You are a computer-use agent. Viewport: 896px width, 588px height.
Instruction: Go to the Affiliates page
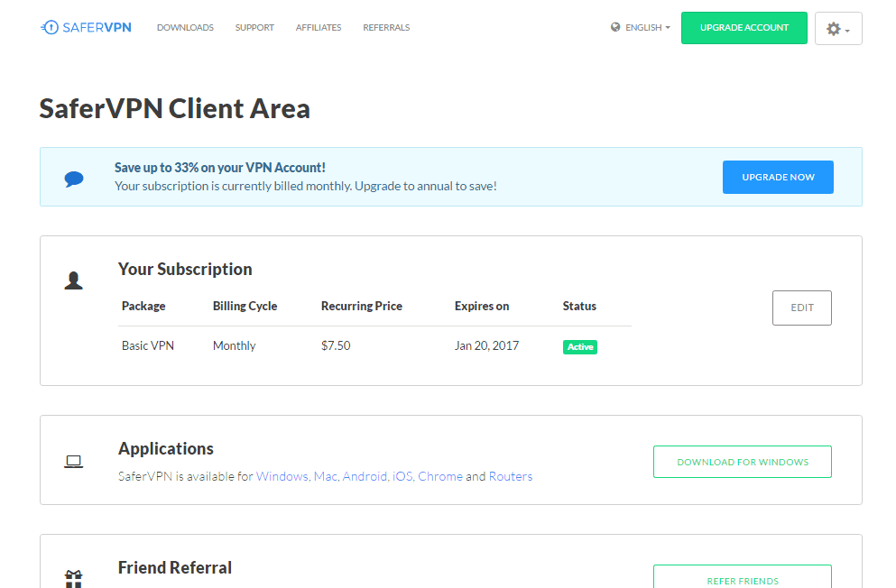click(x=319, y=27)
